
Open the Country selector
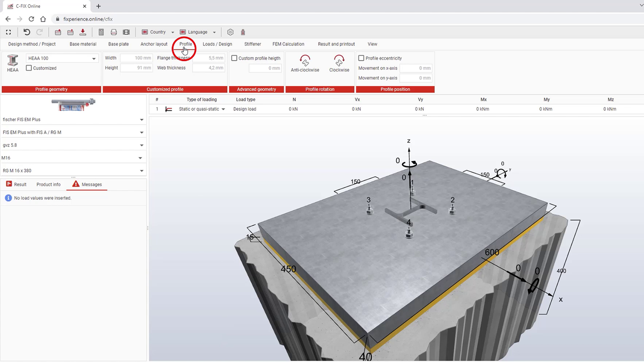pos(157,32)
